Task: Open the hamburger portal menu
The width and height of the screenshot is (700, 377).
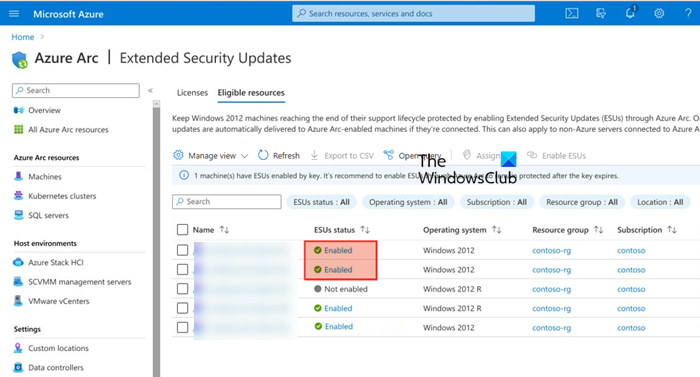Action: point(14,13)
